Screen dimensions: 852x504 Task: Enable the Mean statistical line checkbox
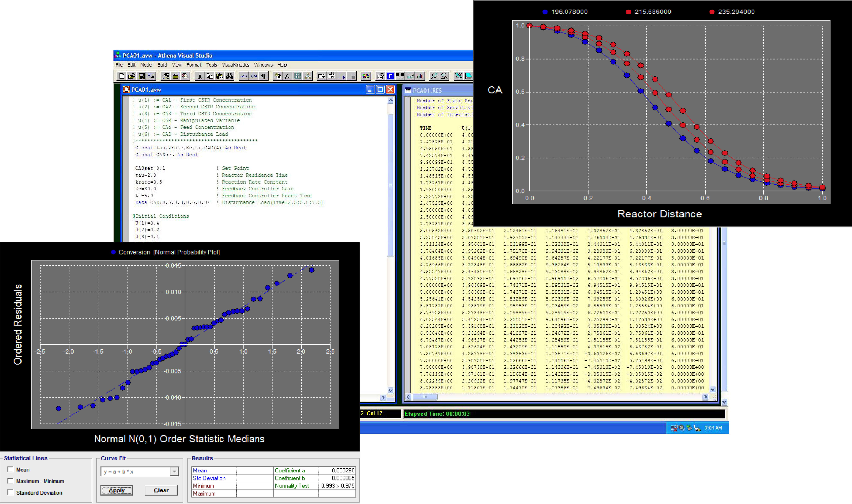10,469
